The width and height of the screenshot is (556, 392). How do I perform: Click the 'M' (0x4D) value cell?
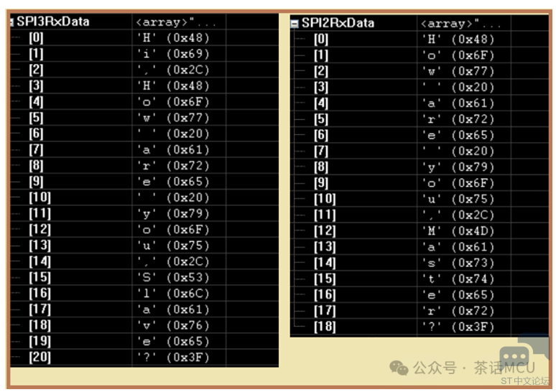[458, 230]
